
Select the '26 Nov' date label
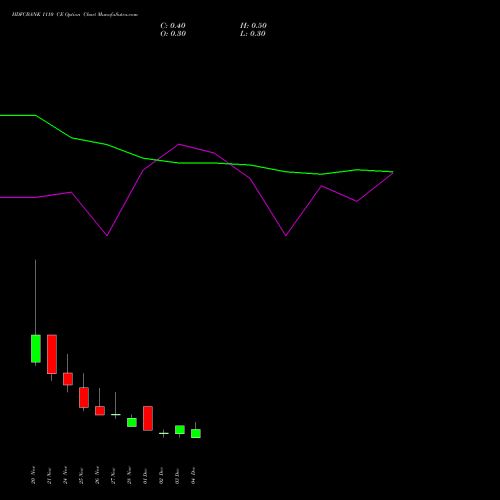[x=97, y=475]
